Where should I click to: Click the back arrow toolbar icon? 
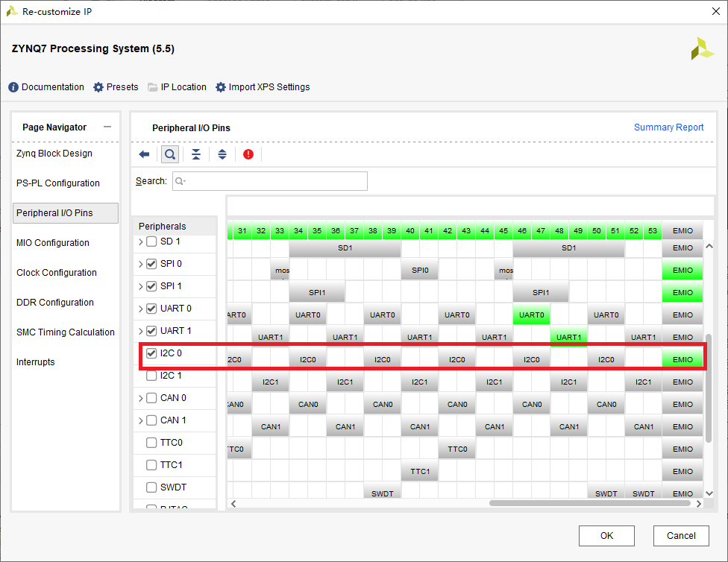(x=144, y=154)
